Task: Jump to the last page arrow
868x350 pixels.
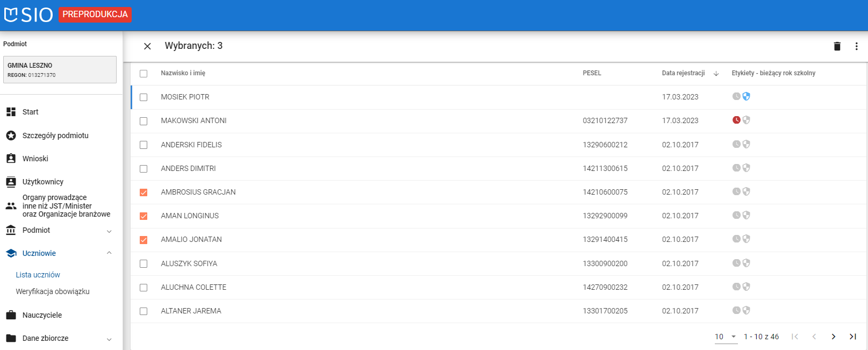Action: 852,337
